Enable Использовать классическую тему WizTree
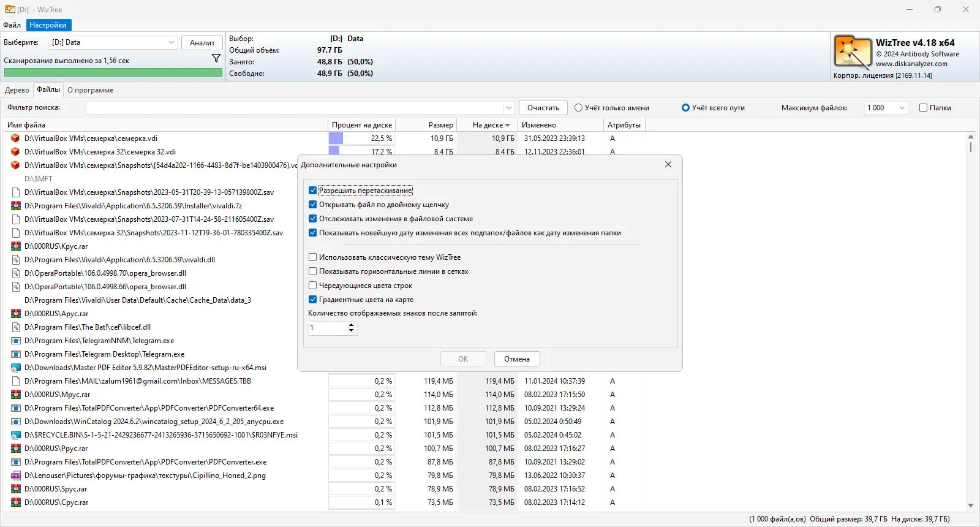Screen dimensions: 980x527 click(312, 257)
